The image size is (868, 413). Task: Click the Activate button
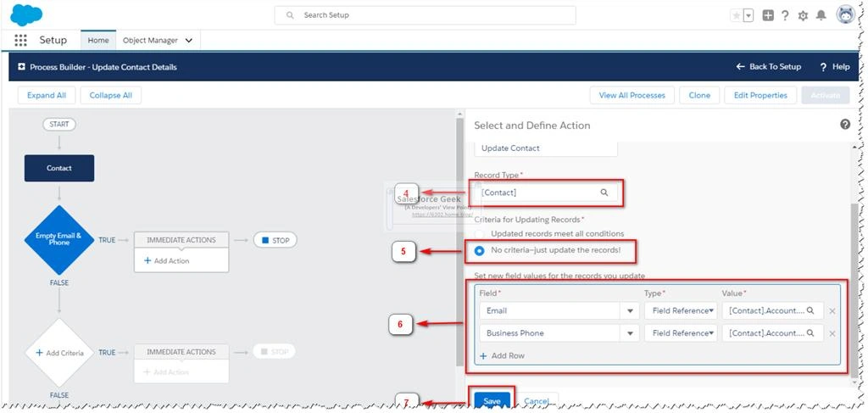(826, 95)
